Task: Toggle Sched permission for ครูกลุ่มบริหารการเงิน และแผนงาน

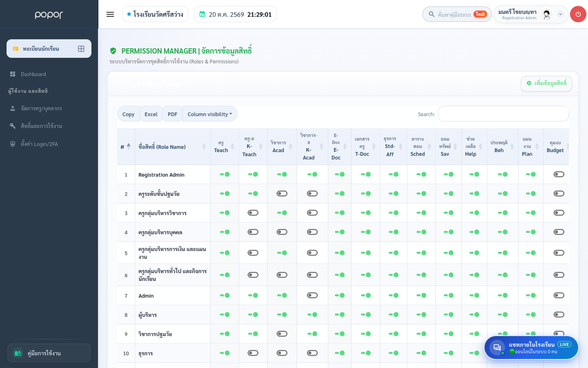Action: pos(421,253)
